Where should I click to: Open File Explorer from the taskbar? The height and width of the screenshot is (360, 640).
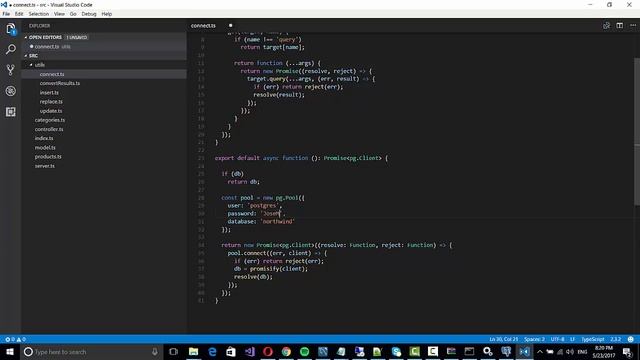tap(193, 351)
